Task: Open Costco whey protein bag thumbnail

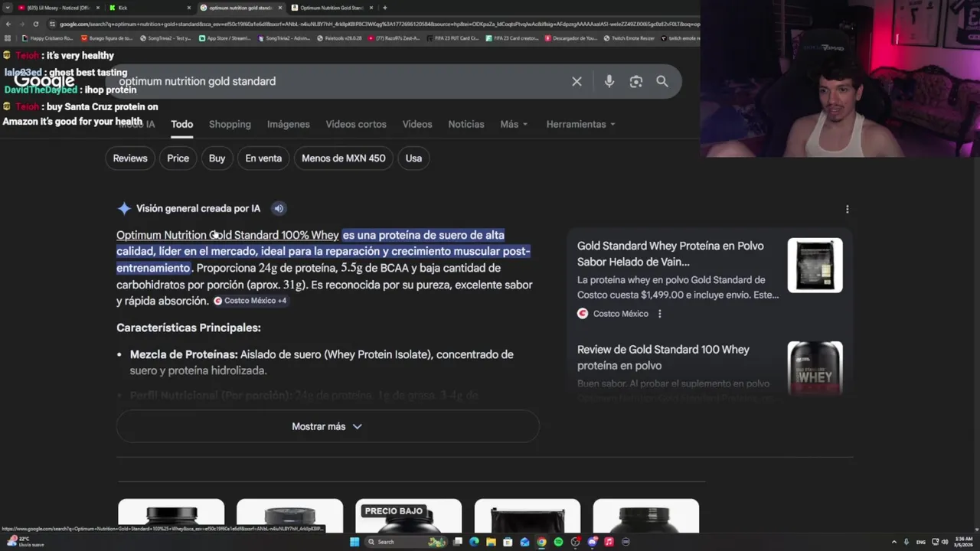Action: click(x=815, y=265)
